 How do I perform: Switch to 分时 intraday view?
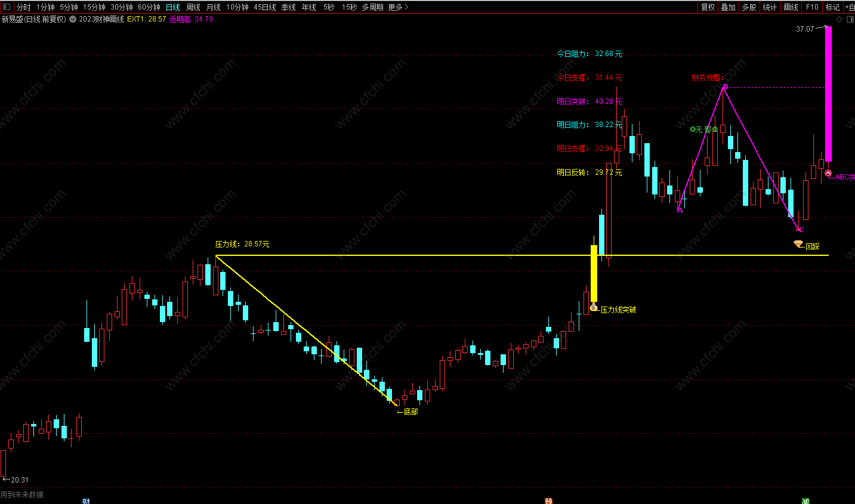[24, 7]
